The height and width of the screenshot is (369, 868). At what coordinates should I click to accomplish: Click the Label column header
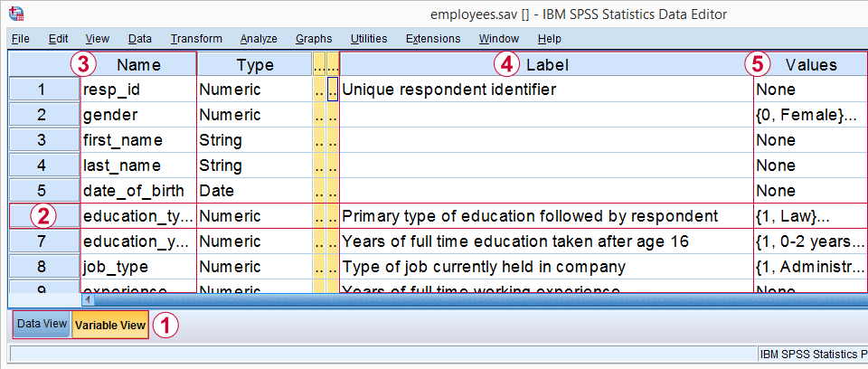pos(546,64)
